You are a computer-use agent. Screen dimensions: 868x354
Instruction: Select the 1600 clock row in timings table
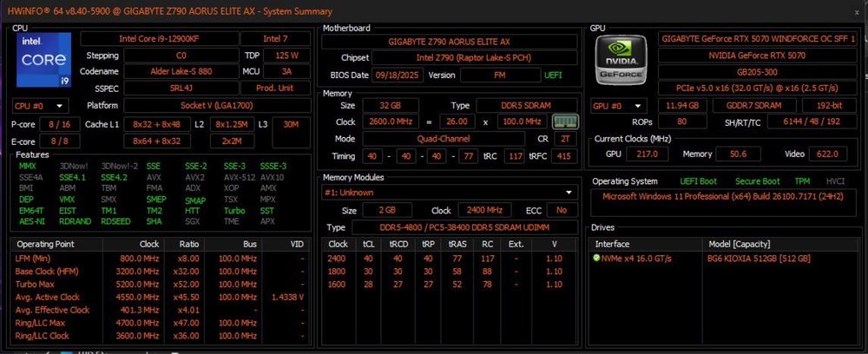tap(450, 285)
